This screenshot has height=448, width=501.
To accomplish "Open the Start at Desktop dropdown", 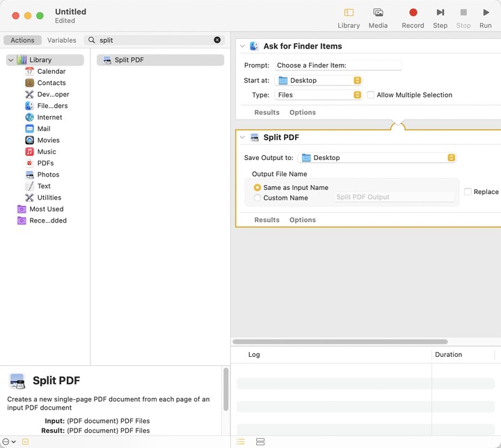I will point(319,81).
